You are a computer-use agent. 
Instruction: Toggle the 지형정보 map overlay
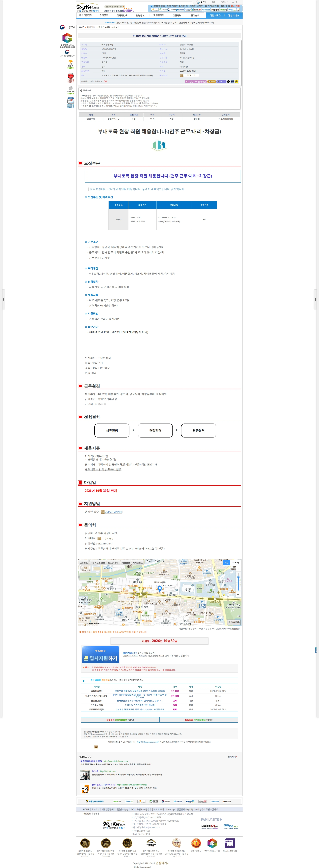click(x=126, y=563)
